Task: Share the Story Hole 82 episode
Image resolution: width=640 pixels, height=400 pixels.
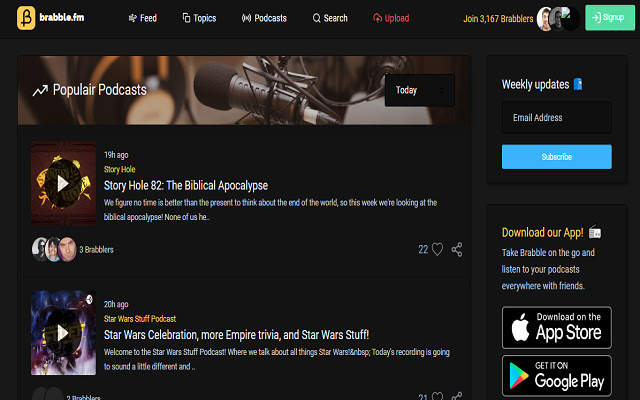Action: point(457,249)
